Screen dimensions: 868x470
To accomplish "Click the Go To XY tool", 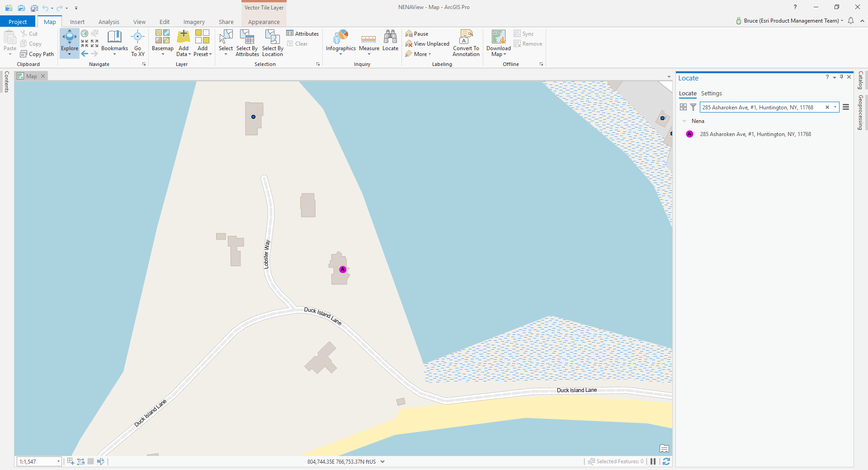I will pyautogui.click(x=137, y=43).
